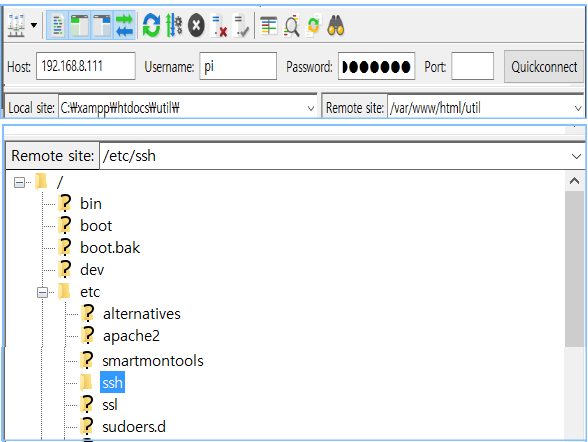
Task: Expand the /etc/ssh remote site dropdown
Action: pyautogui.click(x=576, y=156)
